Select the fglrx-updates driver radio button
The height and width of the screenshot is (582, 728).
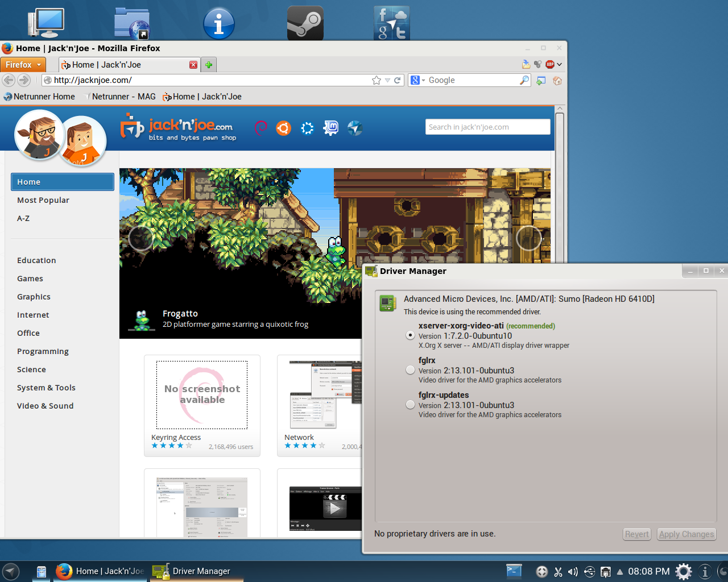coord(410,405)
